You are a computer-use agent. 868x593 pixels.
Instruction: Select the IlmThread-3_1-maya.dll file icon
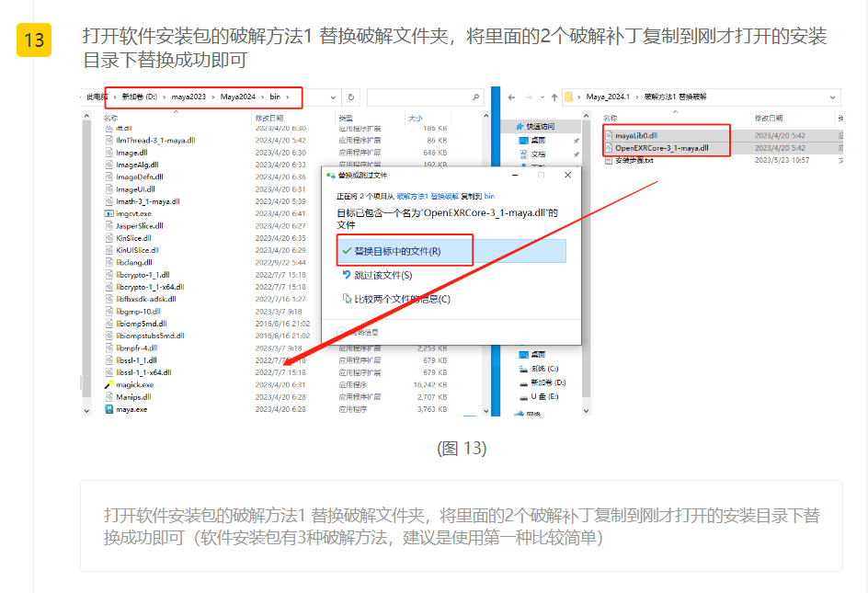109,140
